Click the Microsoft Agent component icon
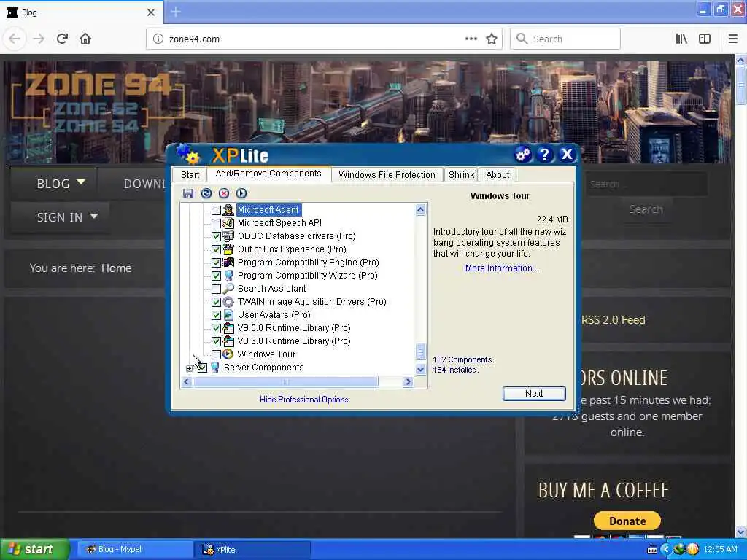Image resolution: width=747 pixels, height=560 pixels. (228, 210)
